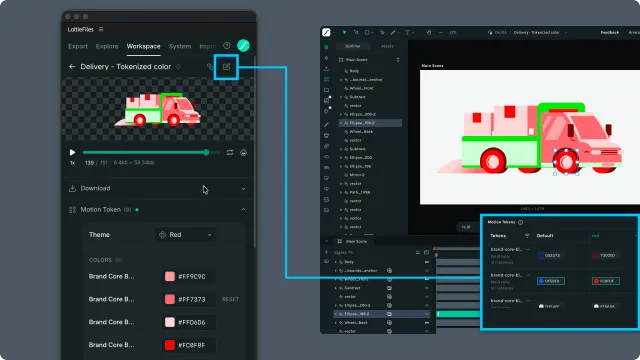The width and height of the screenshot is (640, 360).
Task: Open animation in editor via pencil-square icon
Action: coord(226,67)
